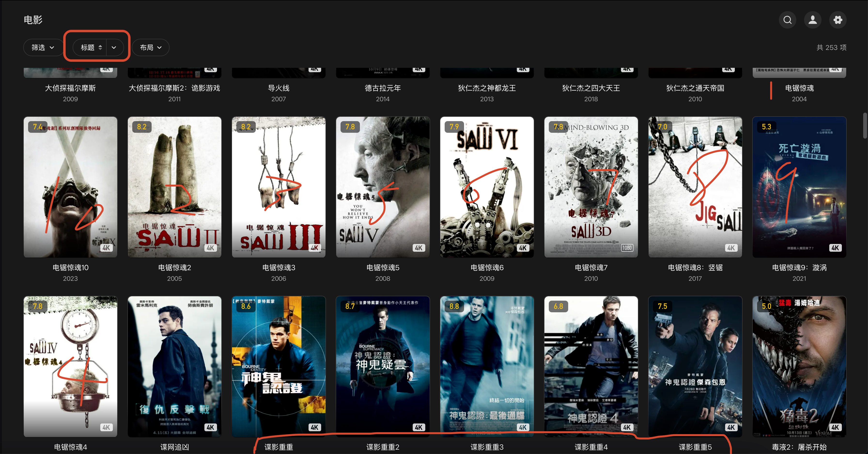Viewport: 868px width, 454px height.
Task: Click the 电锯惊魂7 title text
Action: pos(591,268)
